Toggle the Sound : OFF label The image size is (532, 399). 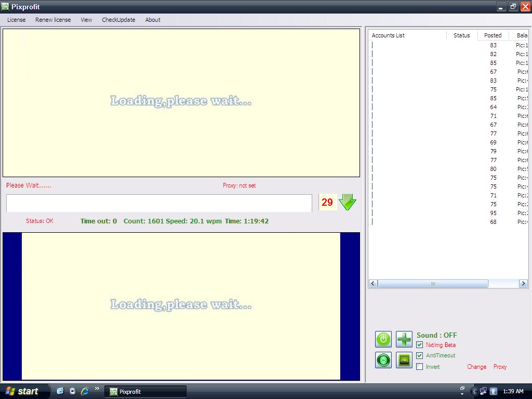(x=436, y=335)
